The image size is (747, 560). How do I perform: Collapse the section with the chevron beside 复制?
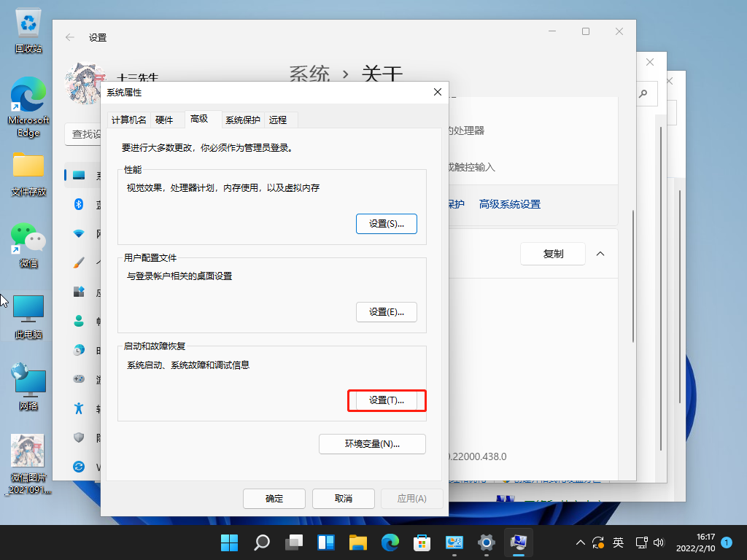coord(600,254)
